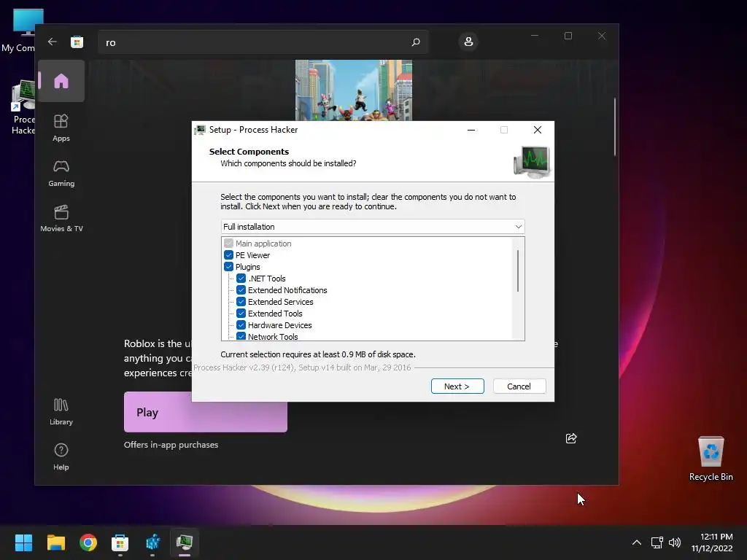Uncheck Network Tools plugin
The height and width of the screenshot is (560, 747).
(x=241, y=336)
